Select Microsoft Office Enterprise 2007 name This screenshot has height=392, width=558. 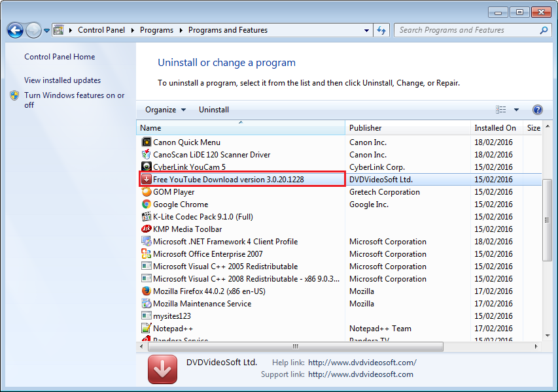coord(208,254)
